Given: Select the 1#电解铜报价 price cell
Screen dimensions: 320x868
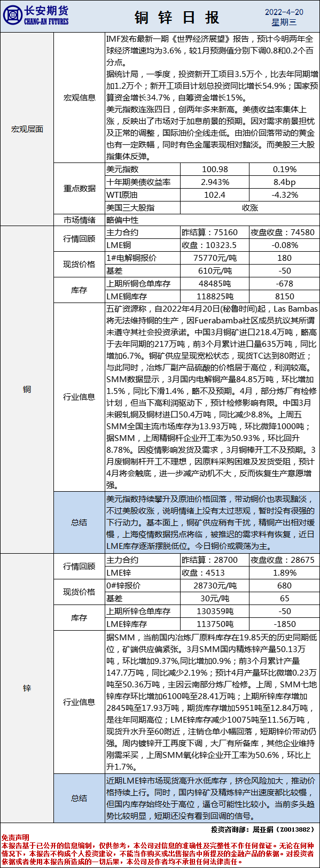Looking at the screenshot, I should pyautogui.click(x=215, y=258).
